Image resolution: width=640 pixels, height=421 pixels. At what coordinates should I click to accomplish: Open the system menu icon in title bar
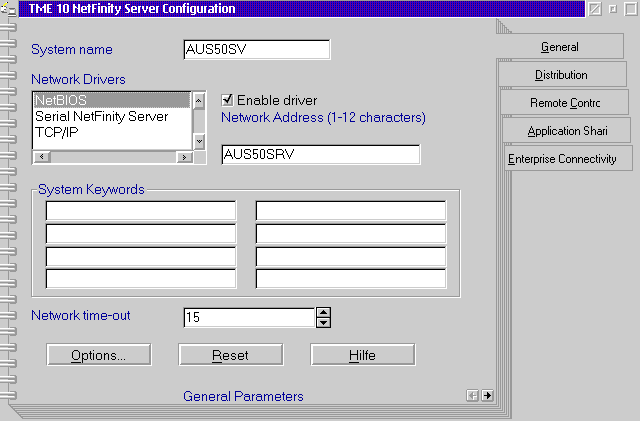(x=8, y=9)
